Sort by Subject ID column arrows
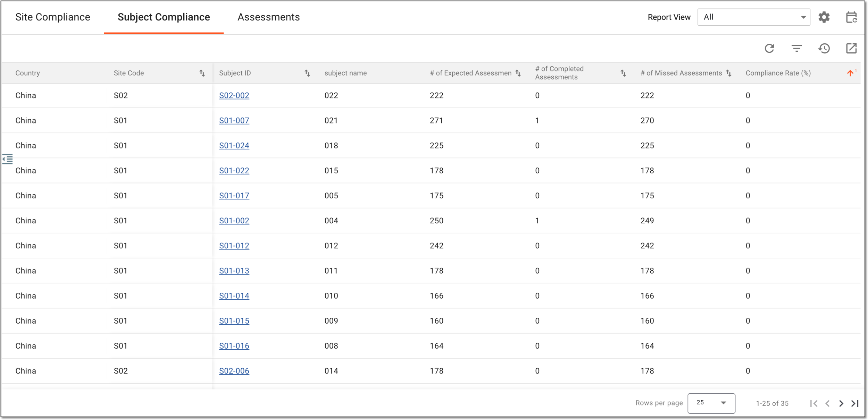Screen dimensions: 868x420 307,73
